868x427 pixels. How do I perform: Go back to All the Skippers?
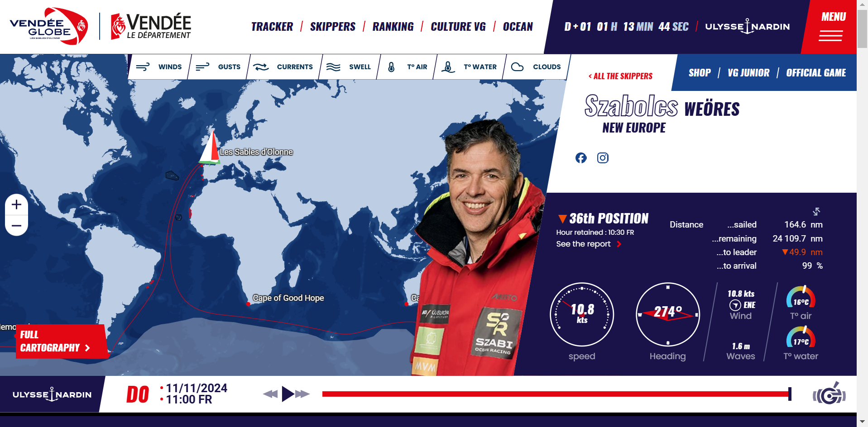(x=620, y=76)
